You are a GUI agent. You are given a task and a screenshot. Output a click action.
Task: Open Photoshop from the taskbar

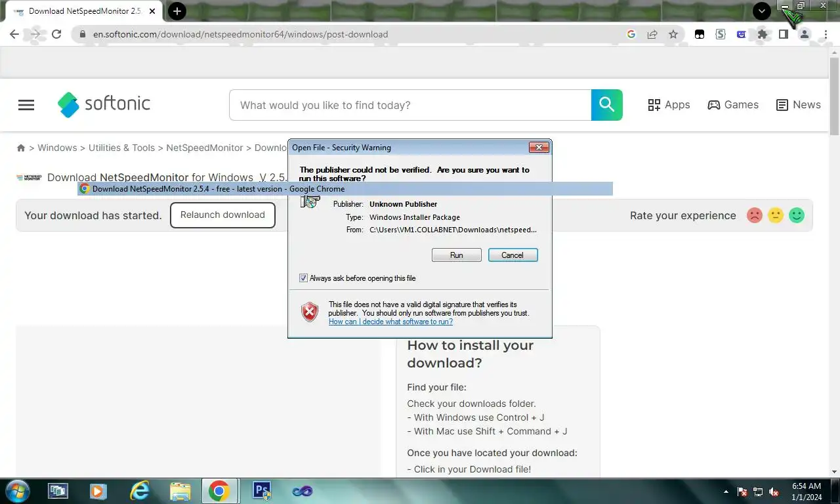262,491
